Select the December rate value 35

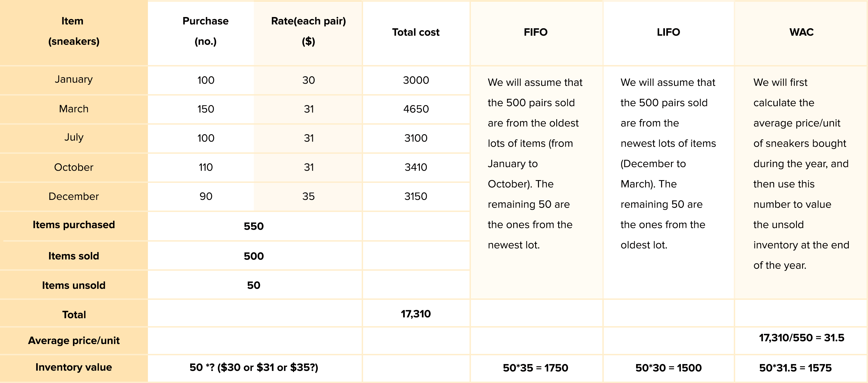coord(308,196)
